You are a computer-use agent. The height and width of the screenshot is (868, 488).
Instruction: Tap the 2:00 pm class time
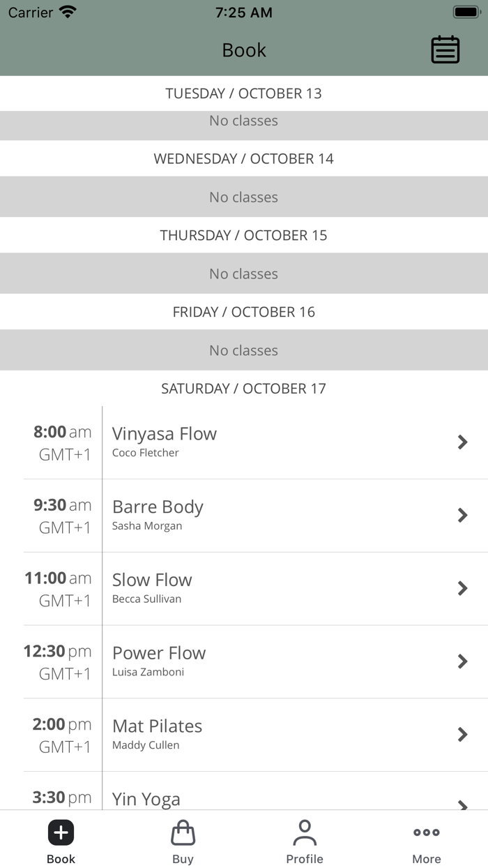pos(61,724)
